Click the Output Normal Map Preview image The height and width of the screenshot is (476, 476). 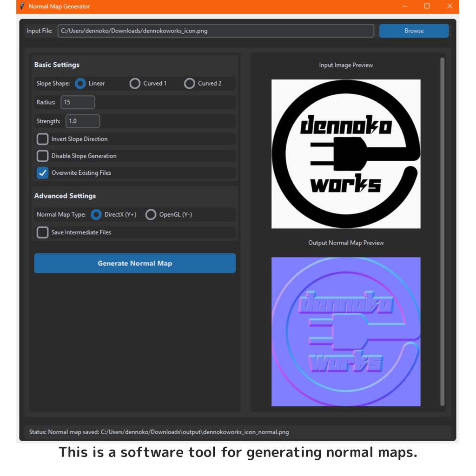346,331
